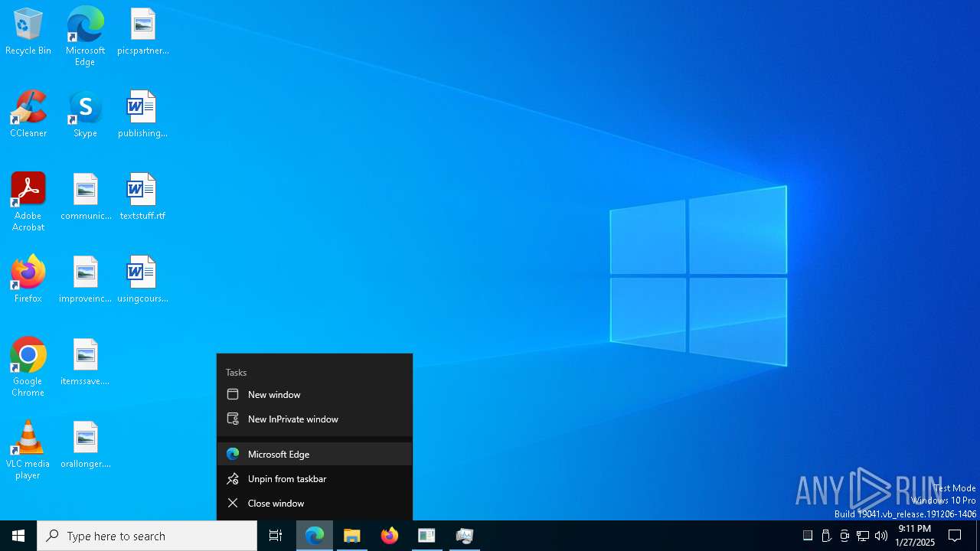The width and height of the screenshot is (980, 551).
Task: Select the CCleaner desktop shortcut
Action: [x=28, y=115]
